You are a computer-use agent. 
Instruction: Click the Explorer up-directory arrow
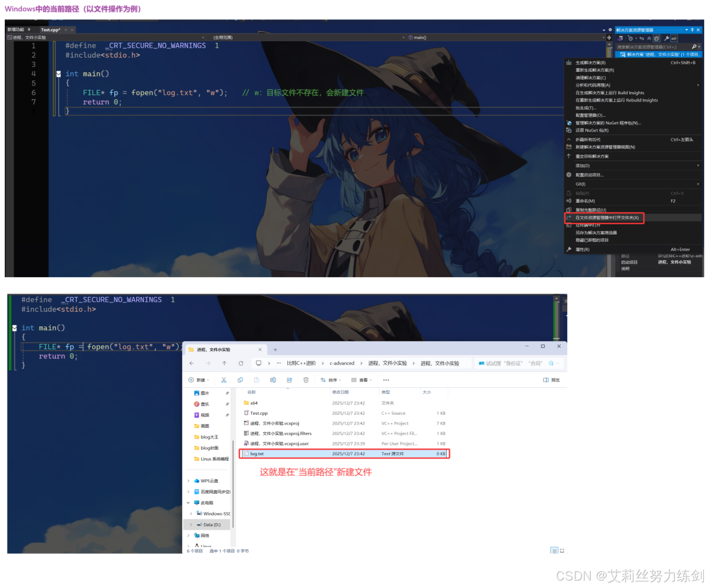[224, 363]
